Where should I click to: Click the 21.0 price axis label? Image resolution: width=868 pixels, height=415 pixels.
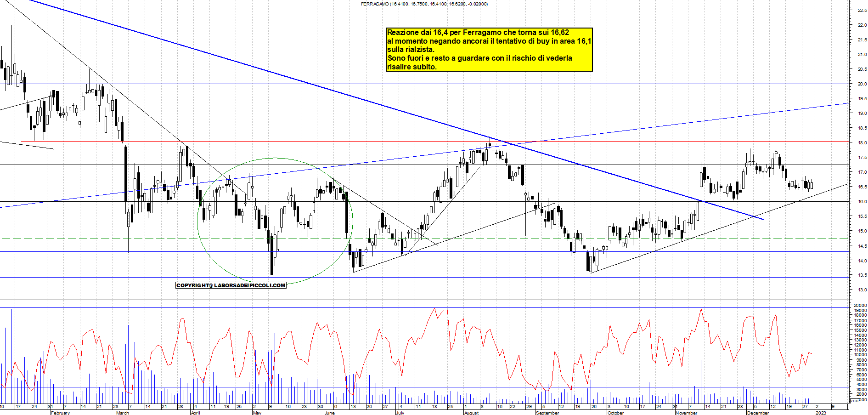pyautogui.click(x=862, y=55)
